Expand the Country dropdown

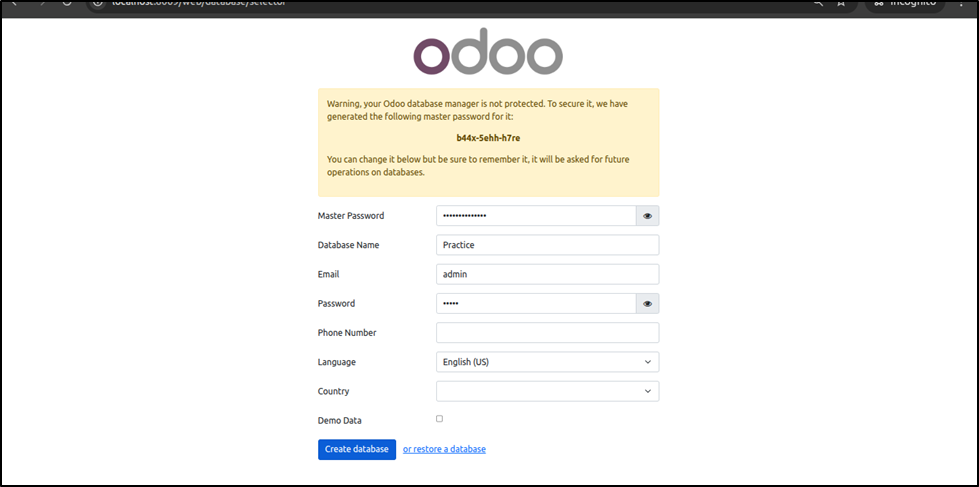point(547,391)
